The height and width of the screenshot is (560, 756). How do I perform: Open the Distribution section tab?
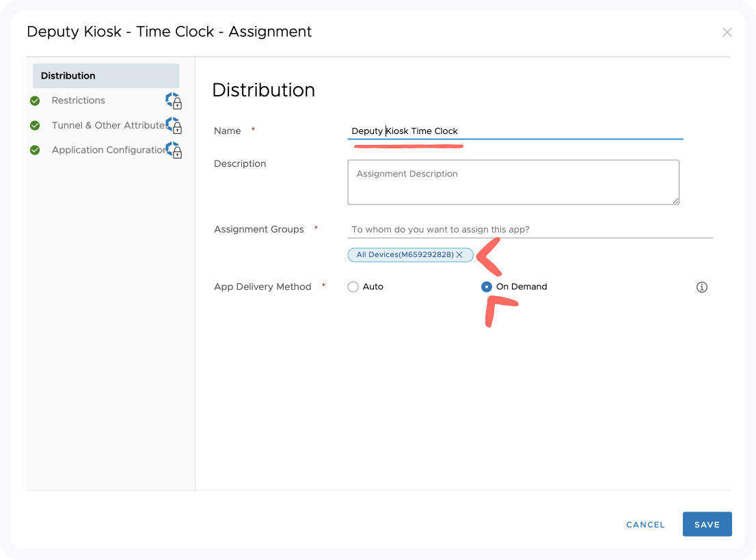click(x=106, y=76)
